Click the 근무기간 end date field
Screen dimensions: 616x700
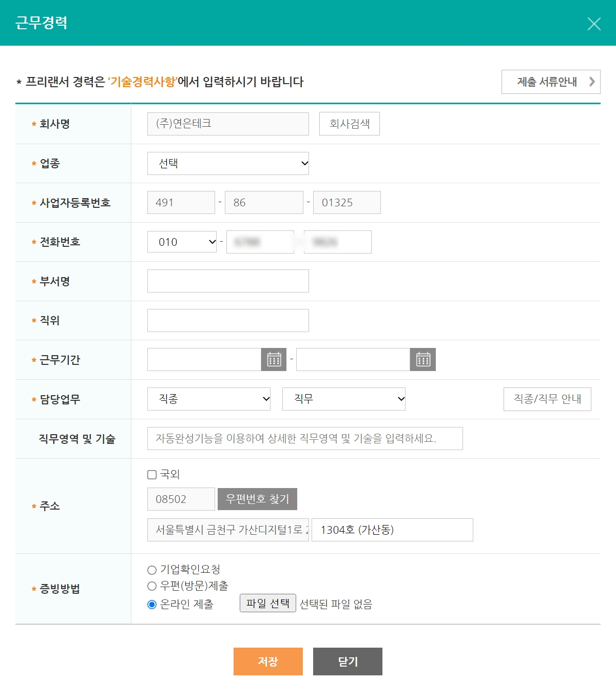(353, 360)
